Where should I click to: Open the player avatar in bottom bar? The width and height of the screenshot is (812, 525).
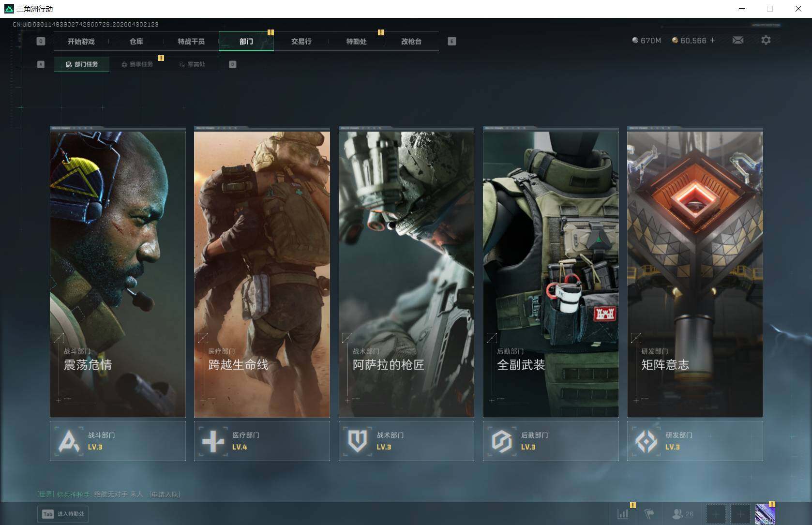click(765, 514)
